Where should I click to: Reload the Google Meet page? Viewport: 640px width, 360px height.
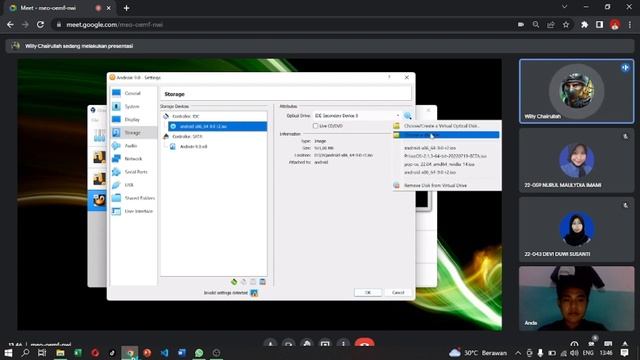pos(40,24)
